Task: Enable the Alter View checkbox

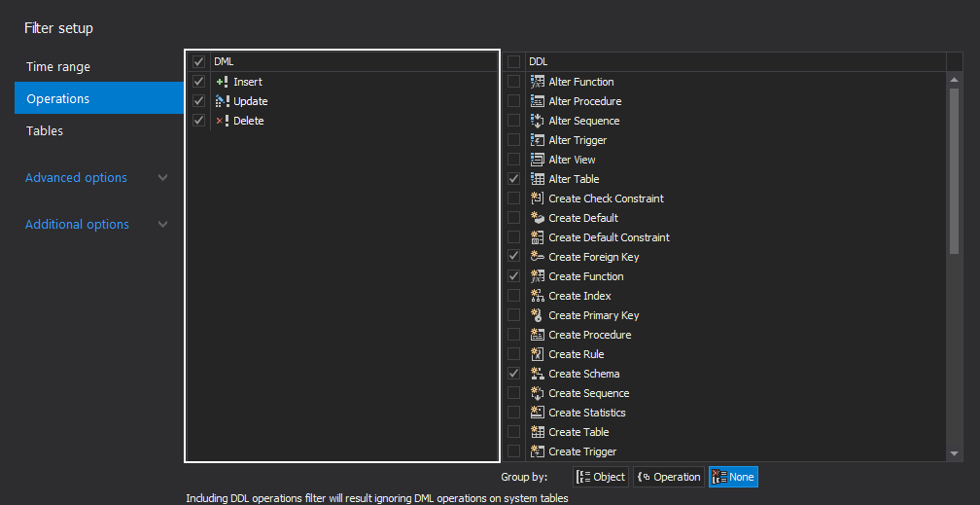Action: click(x=513, y=160)
